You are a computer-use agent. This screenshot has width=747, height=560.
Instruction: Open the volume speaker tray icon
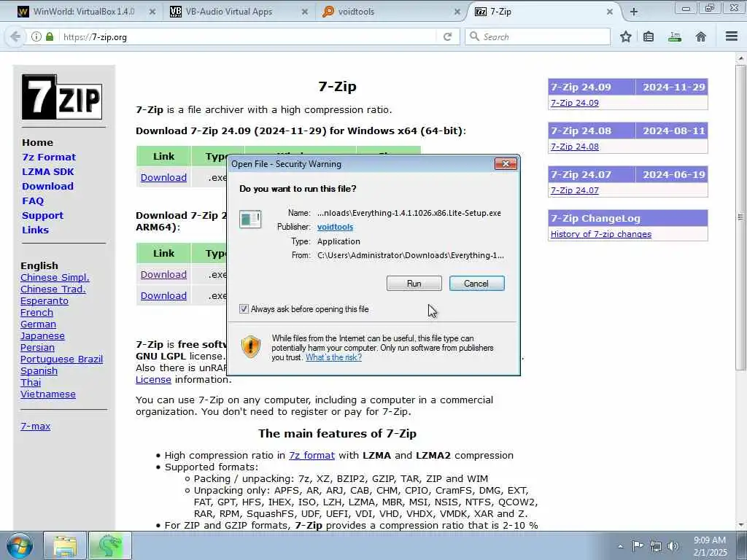[673, 546]
